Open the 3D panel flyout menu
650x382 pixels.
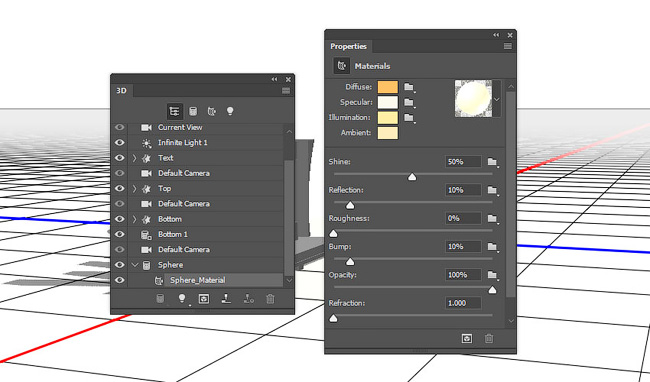286,91
